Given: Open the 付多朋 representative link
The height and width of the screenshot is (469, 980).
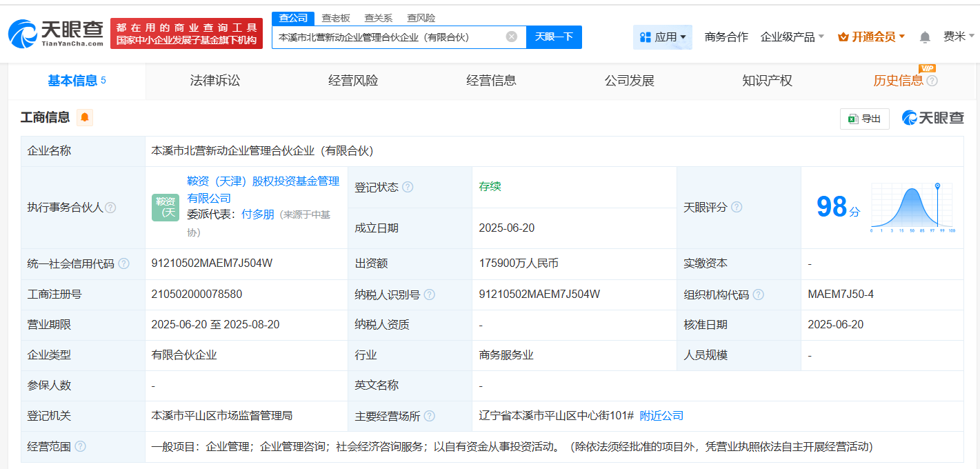Looking at the screenshot, I should pyautogui.click(x=258, y=214).
